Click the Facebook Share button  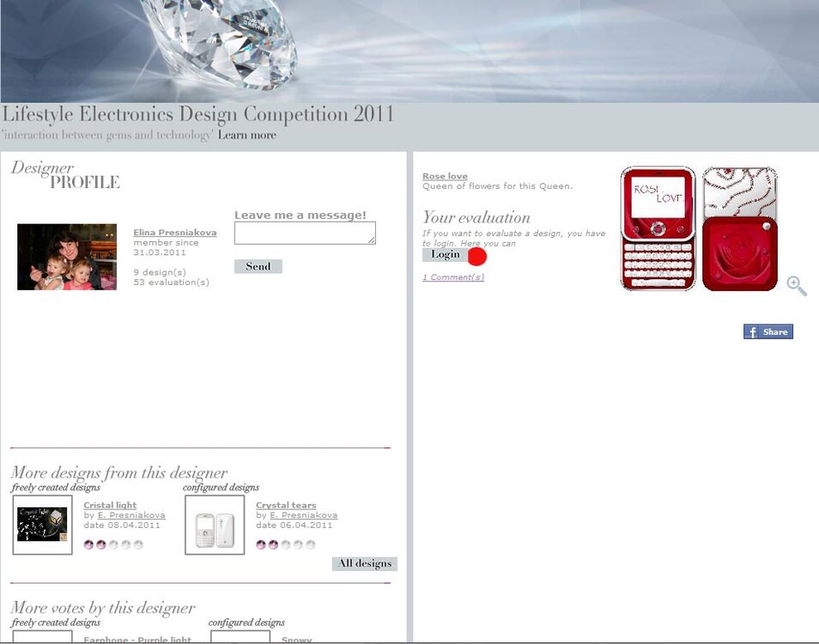click(x=767, y=331)
